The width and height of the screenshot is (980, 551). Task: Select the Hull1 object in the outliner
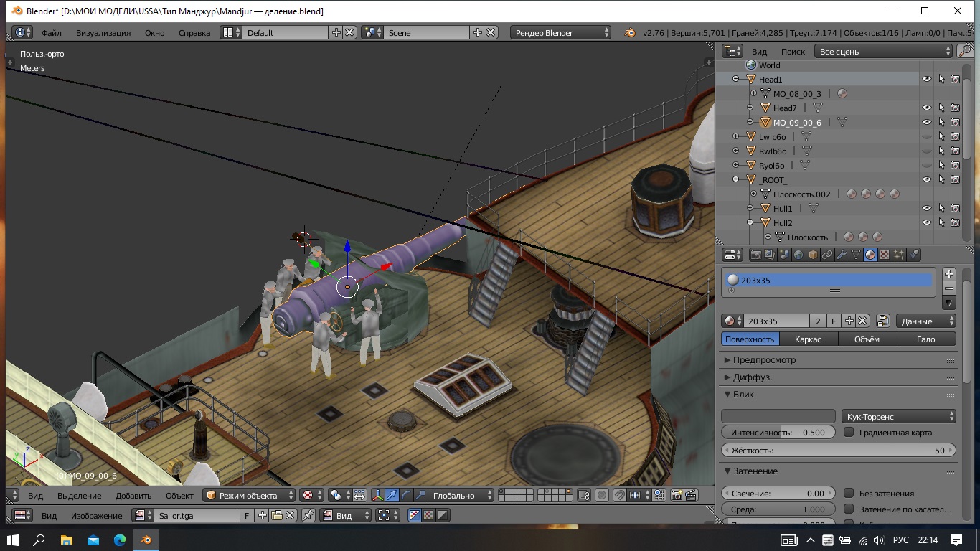(x=783, y=209)
